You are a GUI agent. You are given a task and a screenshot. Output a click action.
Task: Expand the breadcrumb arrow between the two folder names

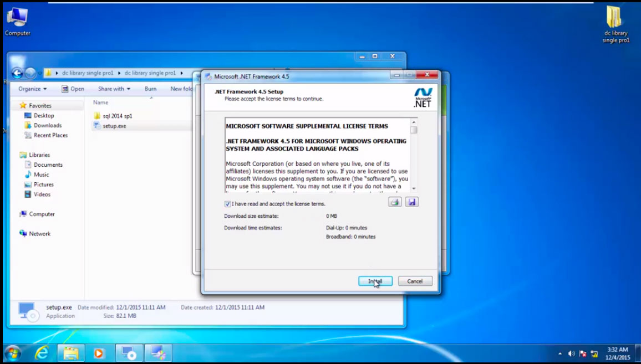[119, 73]
